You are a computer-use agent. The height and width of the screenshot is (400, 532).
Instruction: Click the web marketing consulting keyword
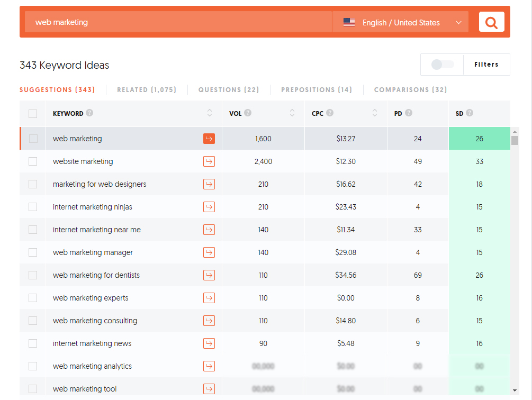pos(95,321)
